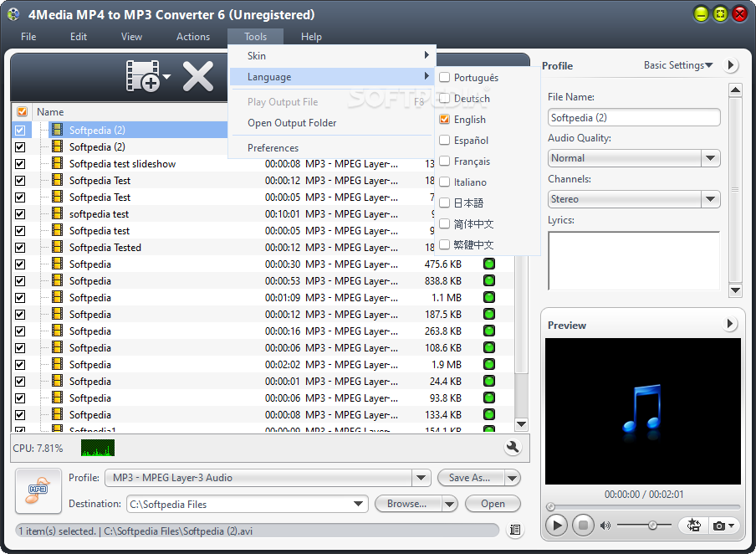Click the green status icon of 24.4 KB row

(489, 382)
